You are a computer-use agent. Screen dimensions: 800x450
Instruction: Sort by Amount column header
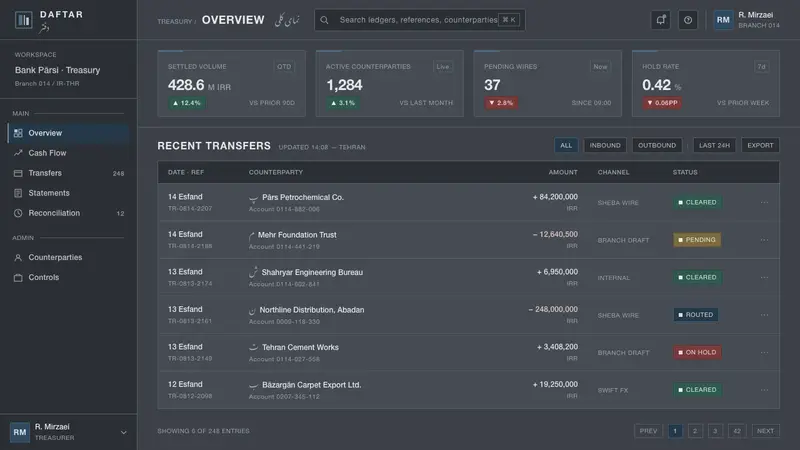coord(563,172)
